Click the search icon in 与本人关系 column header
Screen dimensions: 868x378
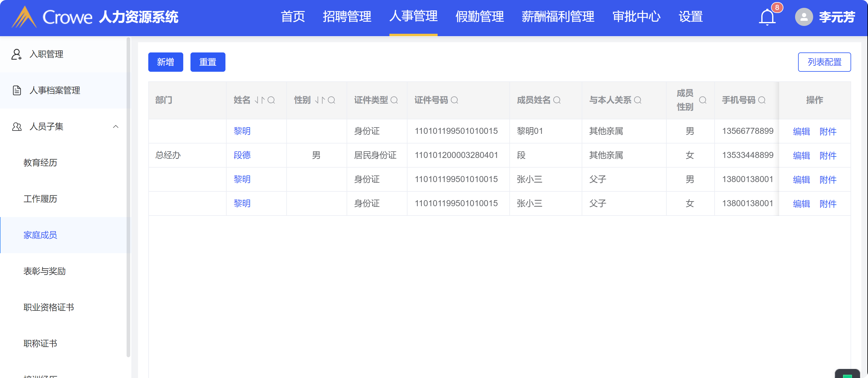pyautogui.click(x=637, y=100)
